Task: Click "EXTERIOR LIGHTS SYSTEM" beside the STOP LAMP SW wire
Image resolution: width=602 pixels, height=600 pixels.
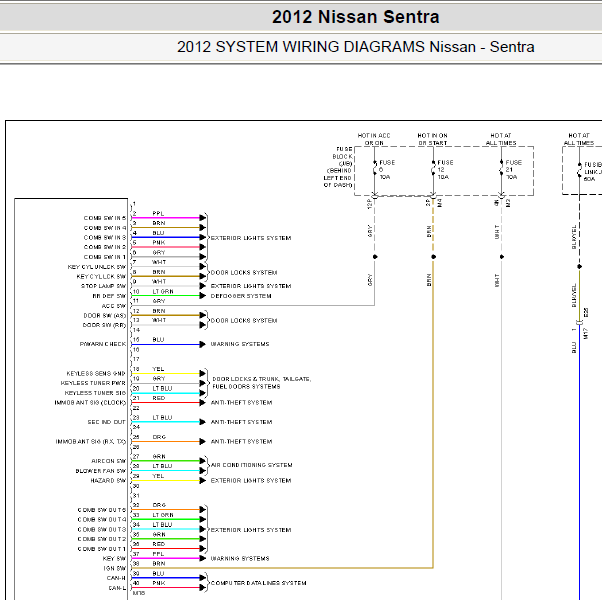Action: click(x=251, y=286)
